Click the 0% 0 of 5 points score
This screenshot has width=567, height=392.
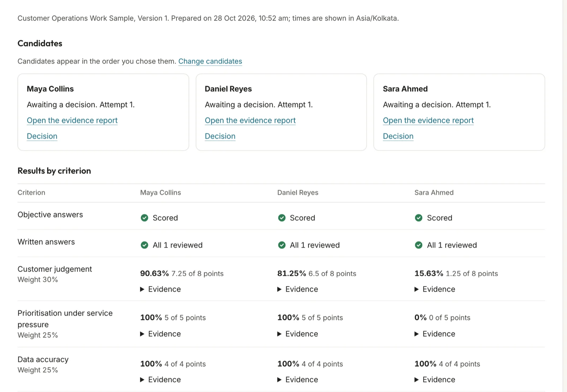tap(442, 318)
